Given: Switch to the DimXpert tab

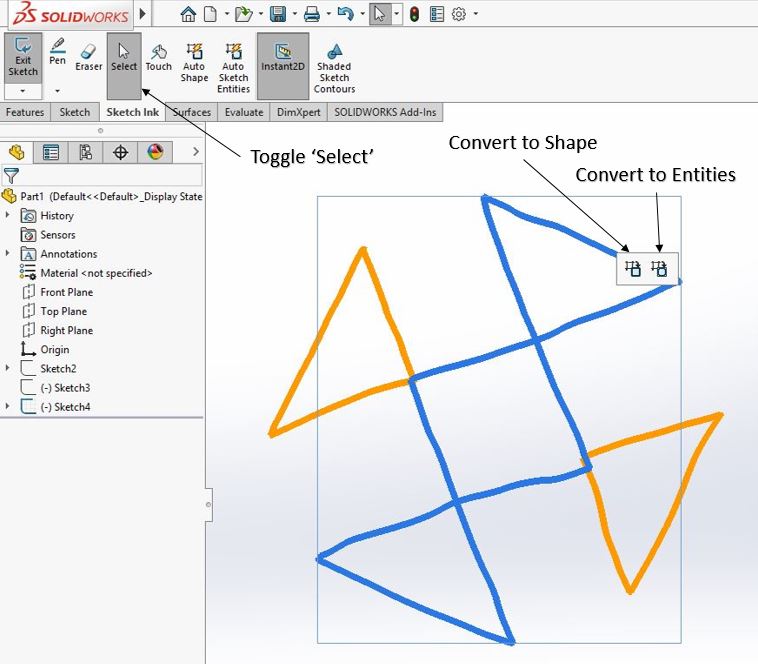Looking at the screenshot, I should click(x=299, y=112).
